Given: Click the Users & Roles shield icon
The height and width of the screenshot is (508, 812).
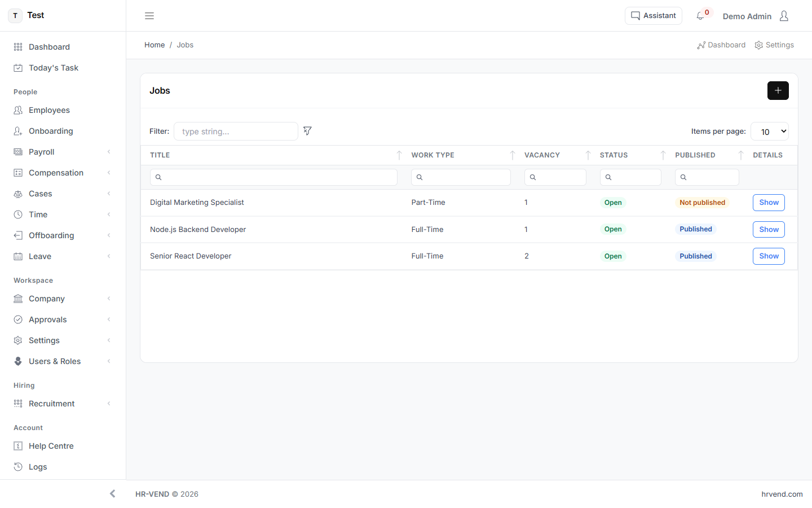Looking at the screenshot, I should [x=18, y=361].
